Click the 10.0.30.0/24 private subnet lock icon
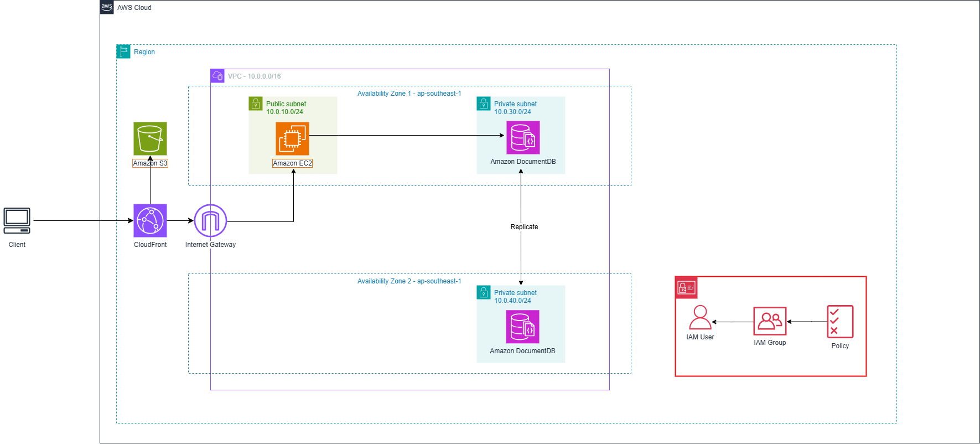This screenshot has height=444, width=980. pos(484,104)
